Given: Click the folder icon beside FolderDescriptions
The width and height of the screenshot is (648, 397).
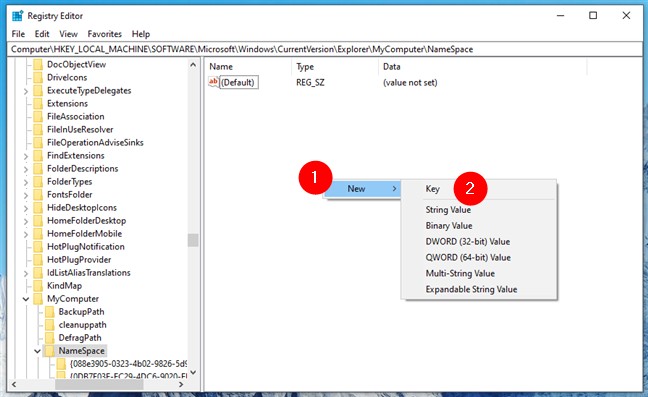Looking at the screenshot, I should tap(38, 169).
